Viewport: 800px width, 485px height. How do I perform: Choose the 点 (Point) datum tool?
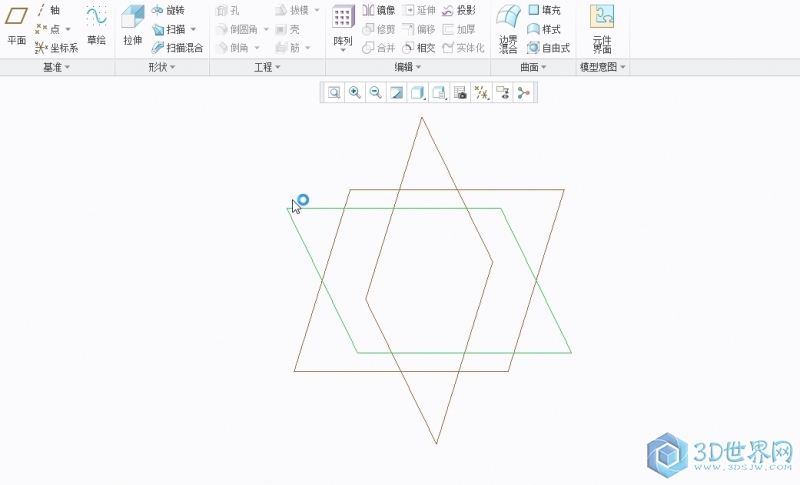[x=48, y=29]
